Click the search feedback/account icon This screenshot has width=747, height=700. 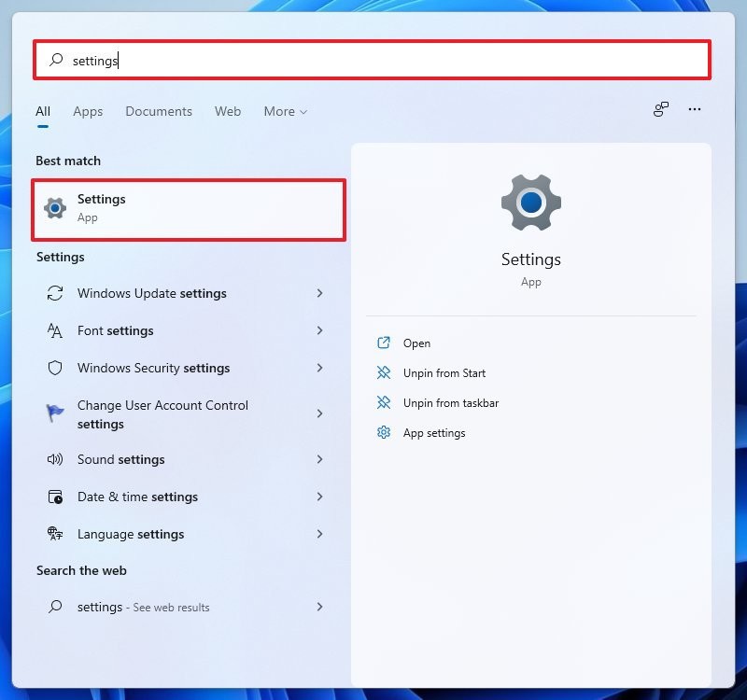pyautogui.click(x=661, y=109)
